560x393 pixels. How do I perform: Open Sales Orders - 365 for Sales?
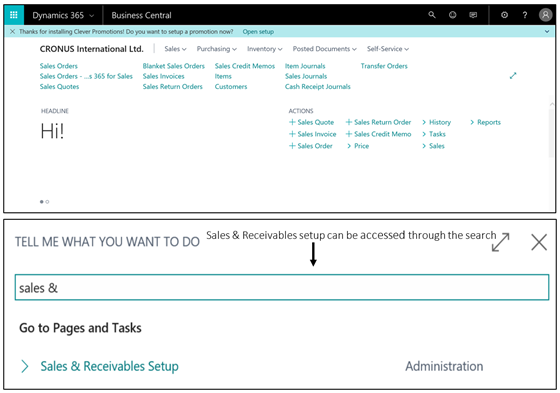click(86, 76)
